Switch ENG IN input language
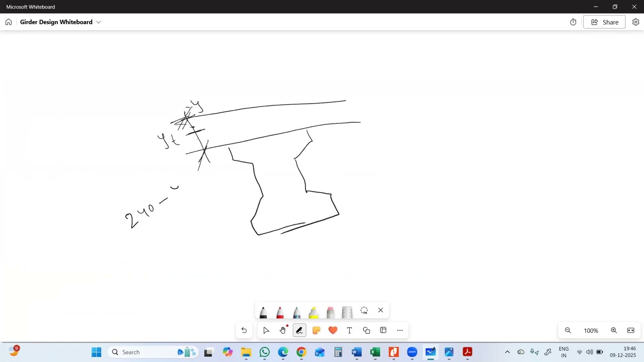The height and width of the screenshot is (362, 644). 563,352
